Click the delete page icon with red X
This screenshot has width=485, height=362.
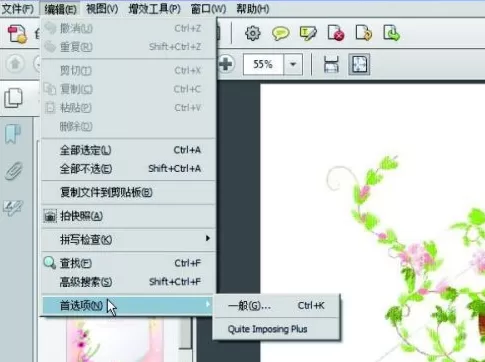coord(336,33)
